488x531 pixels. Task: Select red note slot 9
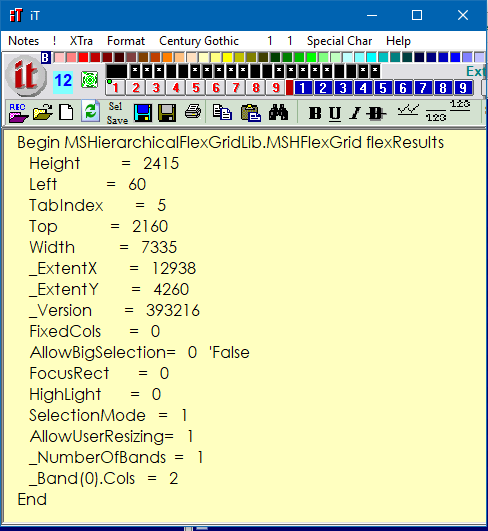(x=275, y=88)
